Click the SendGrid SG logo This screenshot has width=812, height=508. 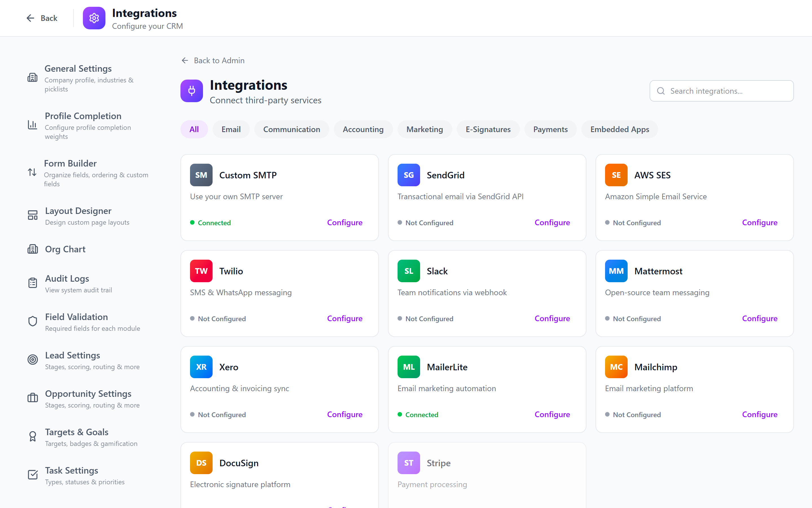point(408,175)
